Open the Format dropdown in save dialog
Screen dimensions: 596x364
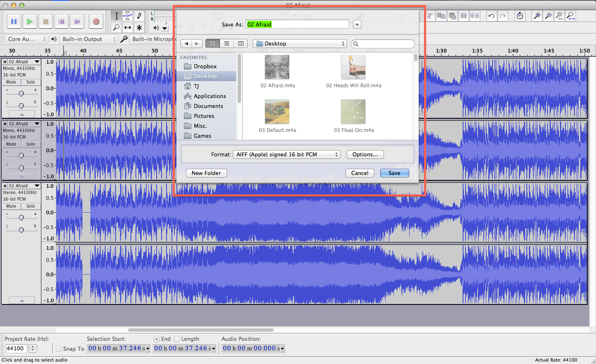point(286,154)
